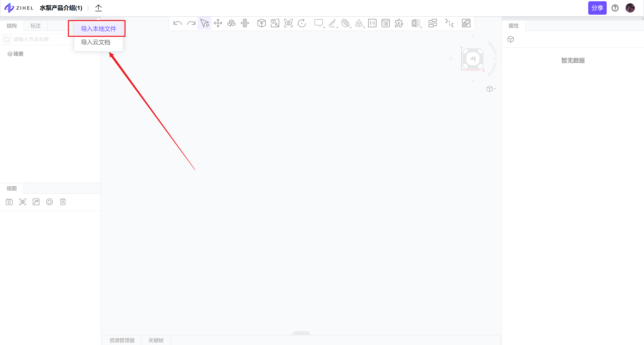This screenshot has height=345, width=644.
Task: Click the overlapping squares icon
Action: coord(466,23)
